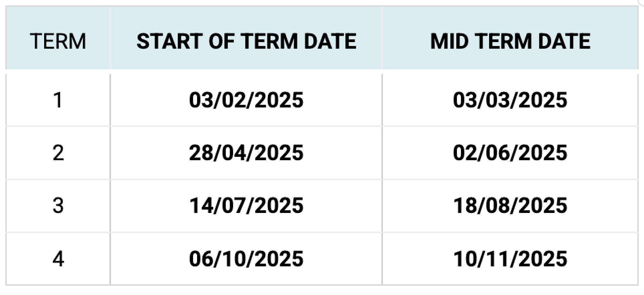Click the 18/08/2025 mid term date
This screenshot has width=644, height=295.
click(510, 206)
